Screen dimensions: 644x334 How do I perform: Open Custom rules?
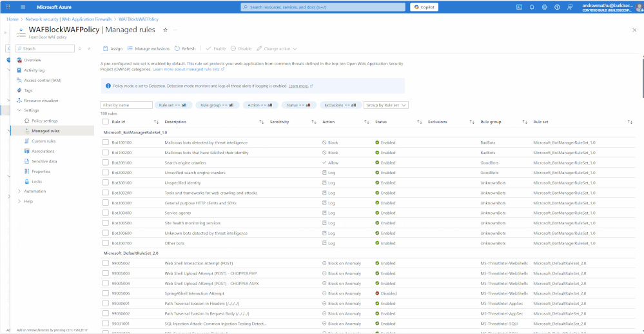pyautogui.click(x=44, y=141)
